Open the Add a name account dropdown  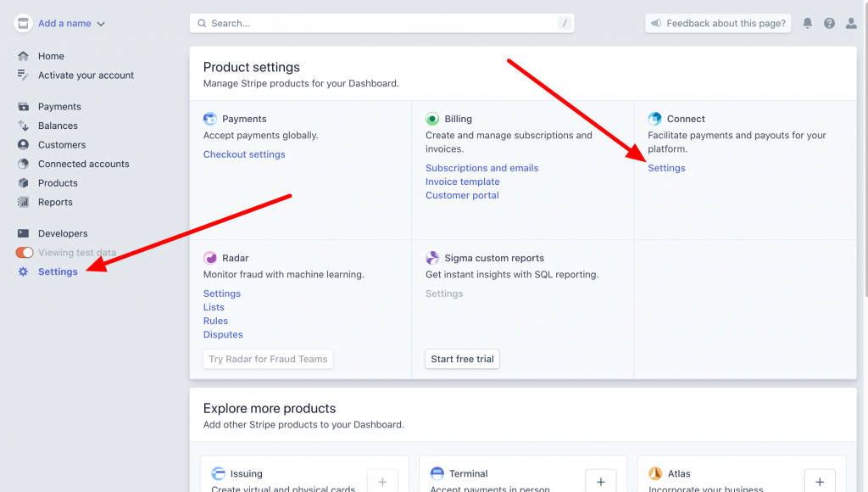(x=71, y=23)
